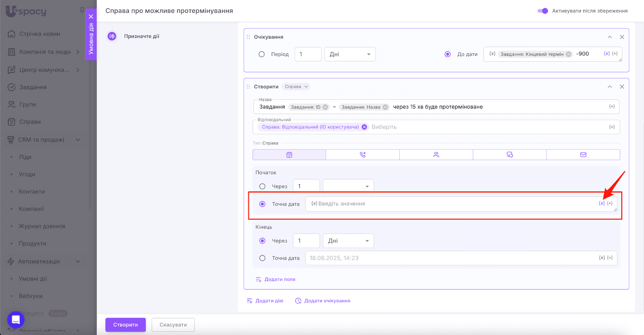Open 'Завдання' in the sidebar
The width and height of the screenshot is (644, 335).
[x=33, y=87]
